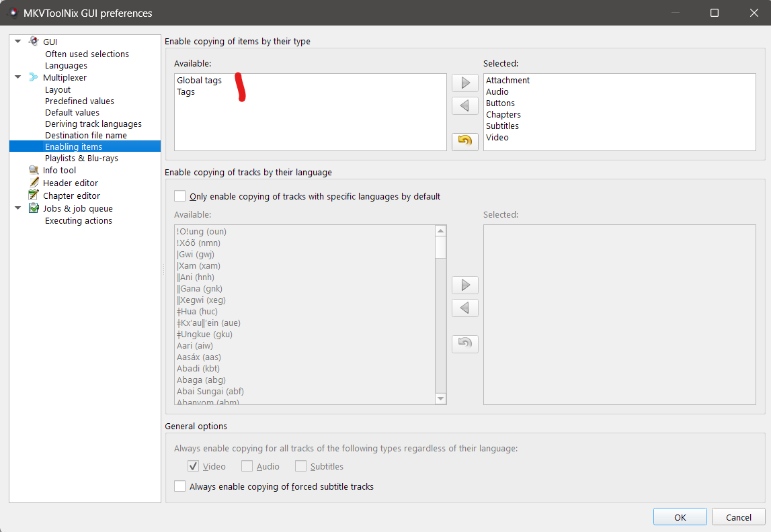Click the Jobs & job queue checkmark icon
This screenshot has width=771, height=532.
coord(34,208)
